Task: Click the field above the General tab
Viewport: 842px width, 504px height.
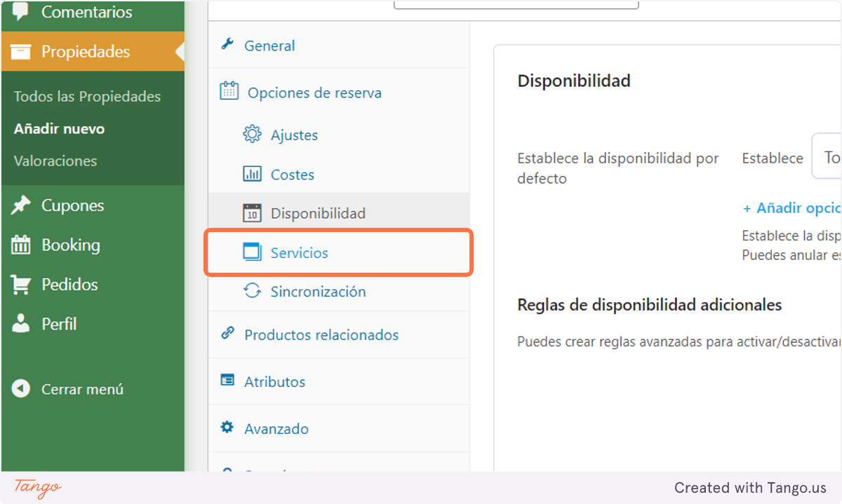Action: click(516, 4)
